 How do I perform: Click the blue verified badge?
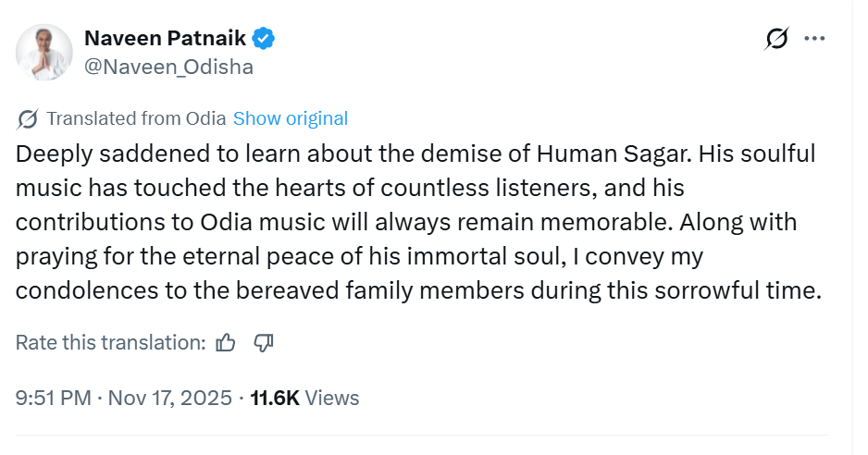(x=263, y=39)
